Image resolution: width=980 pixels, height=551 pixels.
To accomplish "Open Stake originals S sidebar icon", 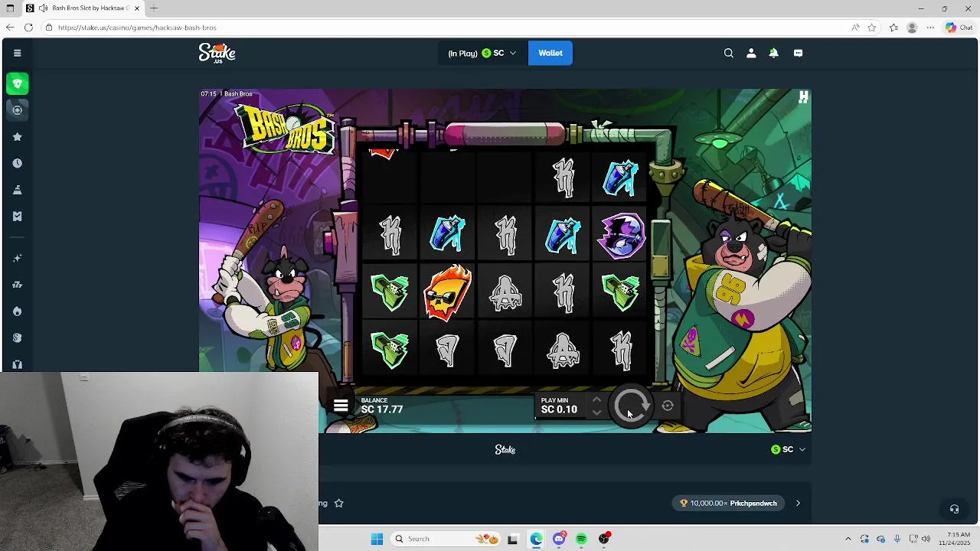I will [17, 337].
